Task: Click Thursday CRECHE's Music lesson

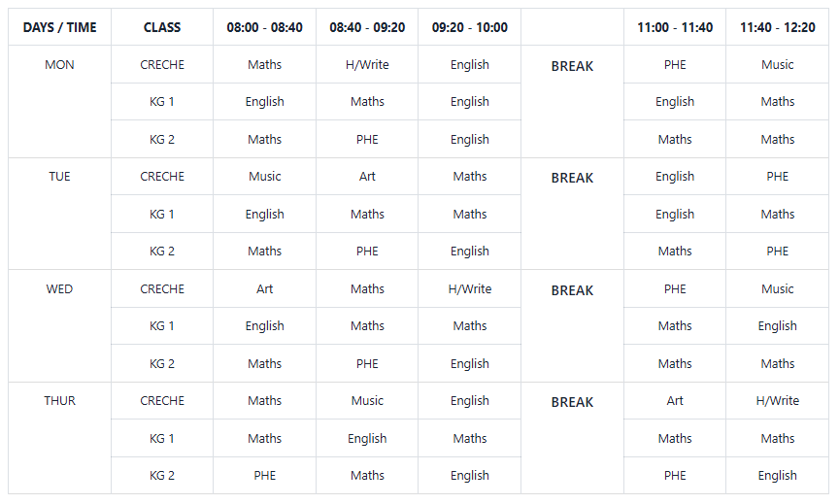Action: click(367, 401)
